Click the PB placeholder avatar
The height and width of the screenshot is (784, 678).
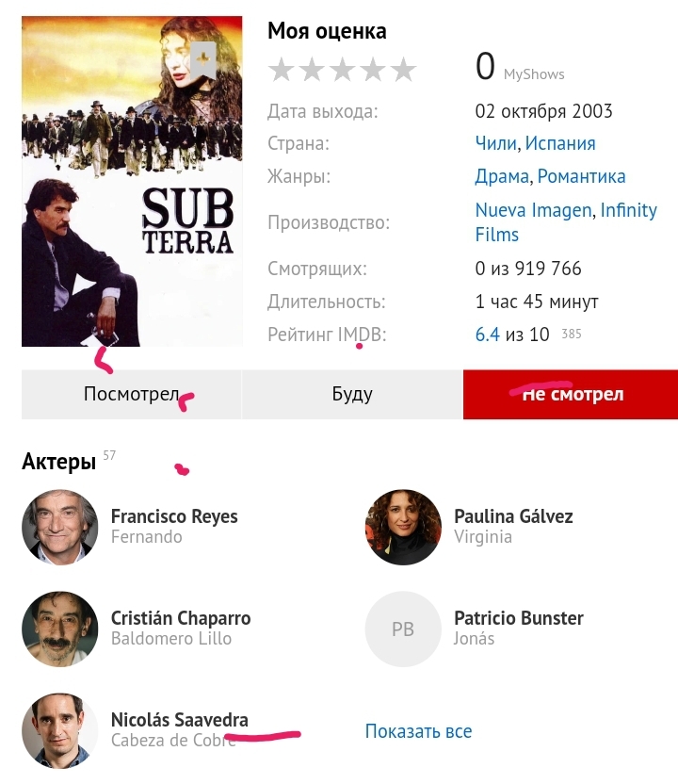pos(403,629)
